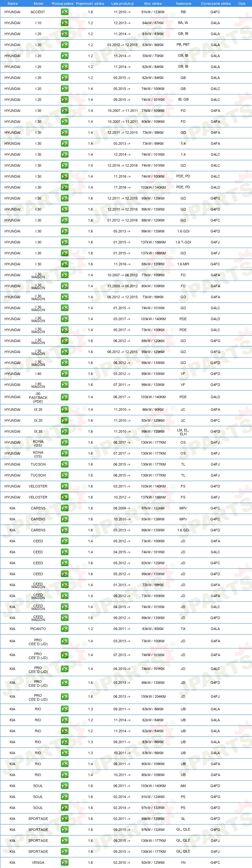
Task: Click the fuel icon in the I 30 WAGON 03.2017 row
Action: point(64,319)
